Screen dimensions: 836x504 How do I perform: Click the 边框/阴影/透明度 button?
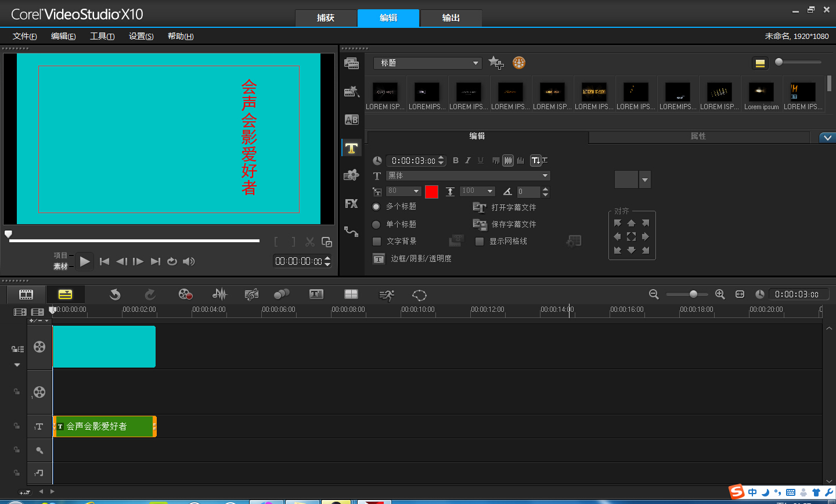coord(412,258)
